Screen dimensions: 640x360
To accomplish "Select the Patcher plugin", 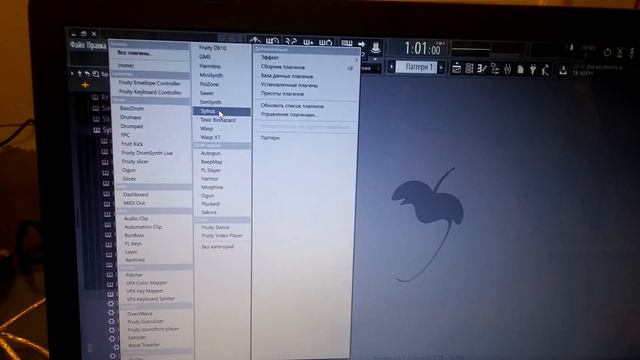I will [134, 275].
